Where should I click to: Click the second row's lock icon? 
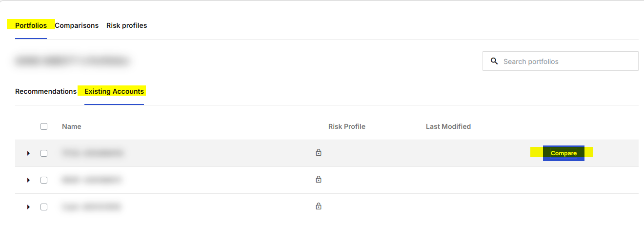click(x=319, y=179)
